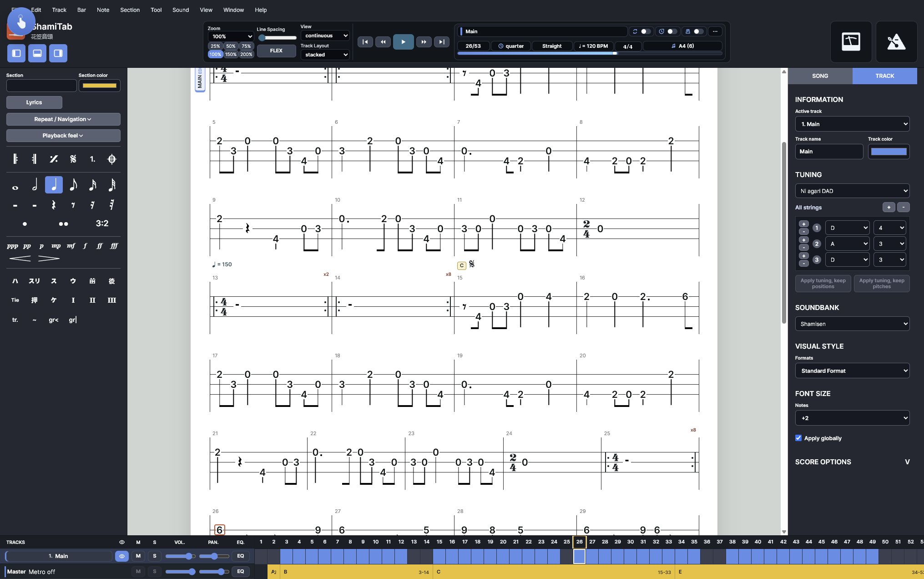Select the highlighted quarter note duration
The image size is (924, 579).
(x=54, y=185)
